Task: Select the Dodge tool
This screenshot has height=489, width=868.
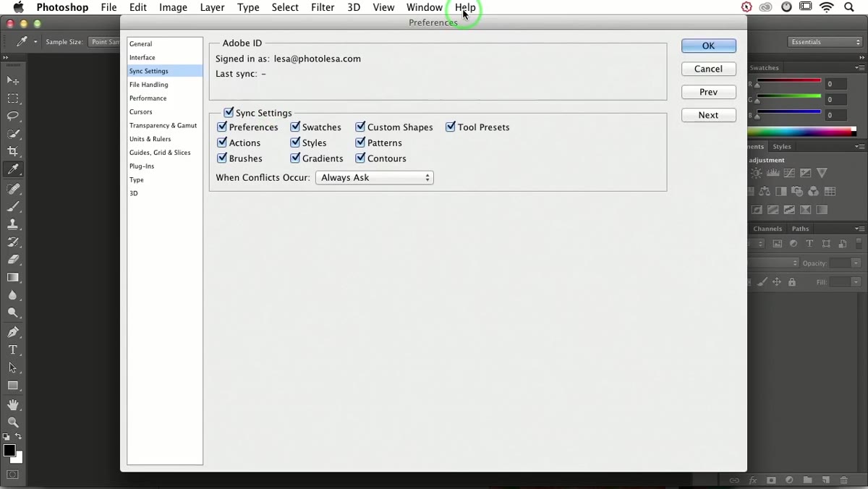Action: 13,313
